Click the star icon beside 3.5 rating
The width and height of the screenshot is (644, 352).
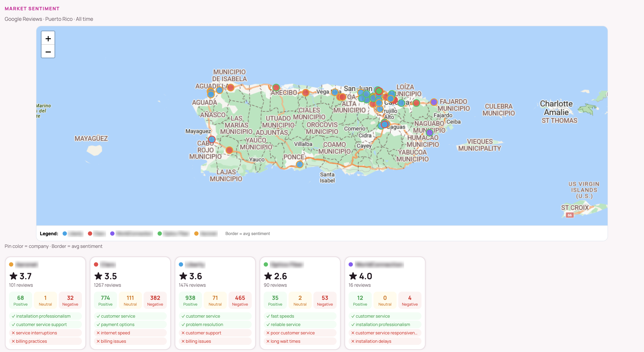98,276
